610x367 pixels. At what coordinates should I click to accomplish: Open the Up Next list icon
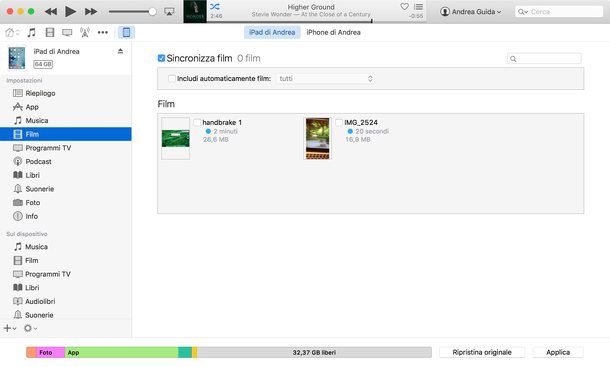(x=418, y=7)
